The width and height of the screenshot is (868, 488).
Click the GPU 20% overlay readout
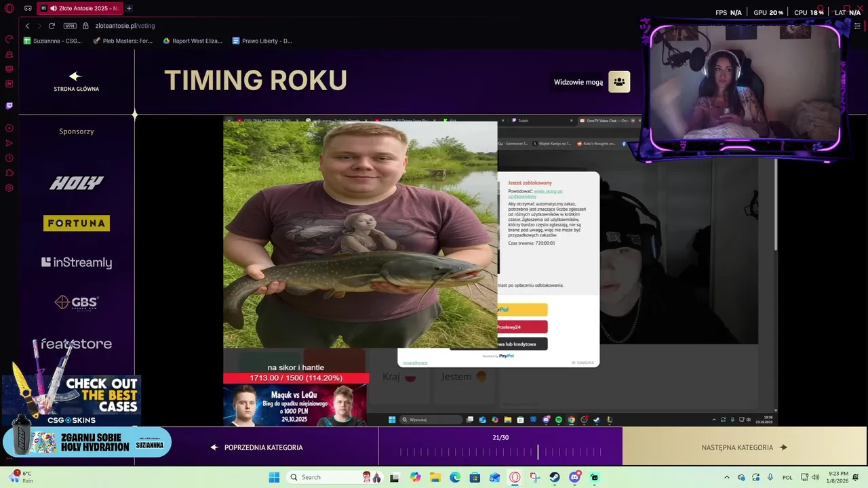tap(768, 12)
